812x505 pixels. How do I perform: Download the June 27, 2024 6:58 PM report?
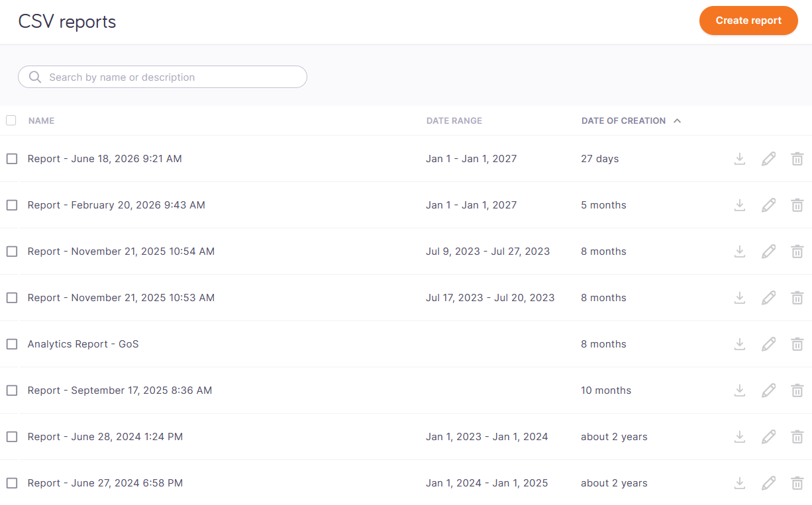click(740, 483)
